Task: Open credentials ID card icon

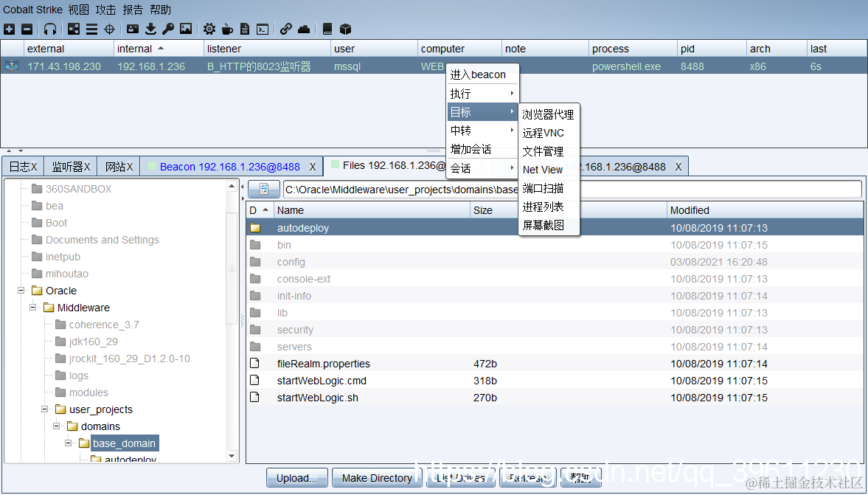Action: click(133, 30)
